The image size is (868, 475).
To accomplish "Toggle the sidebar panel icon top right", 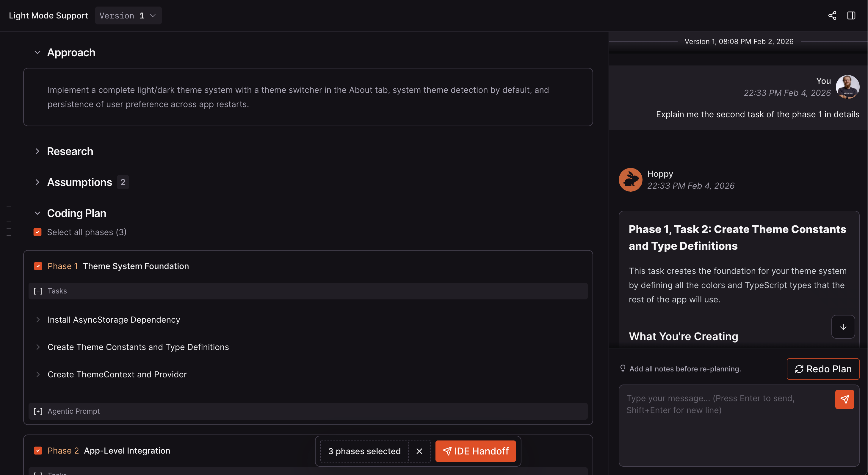I will (852, 15).
